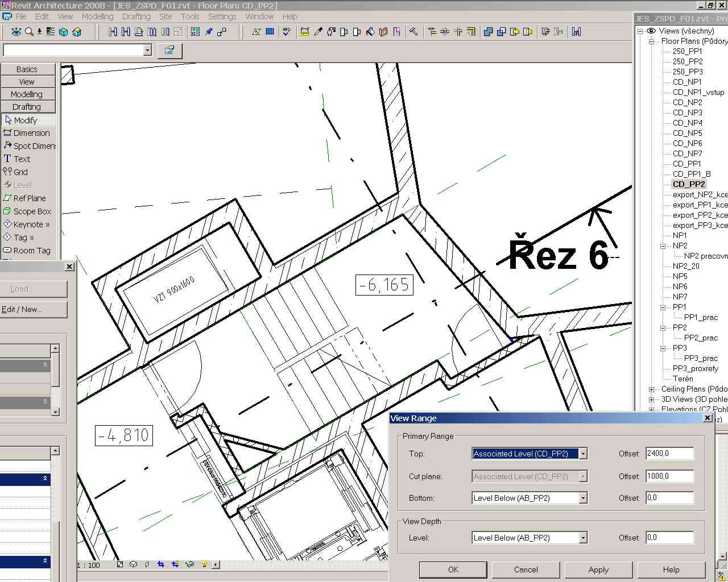Image resolution: width=728 pixels, height=582 pixels.
Task: Click the Cut plane Offset input field
Action: click(x=669, y=476)
